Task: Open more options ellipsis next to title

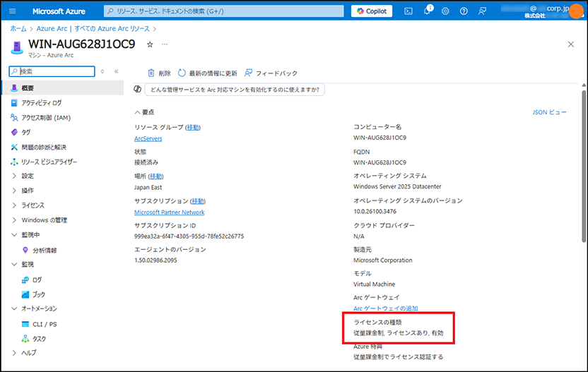Action: tap(165, 44)
